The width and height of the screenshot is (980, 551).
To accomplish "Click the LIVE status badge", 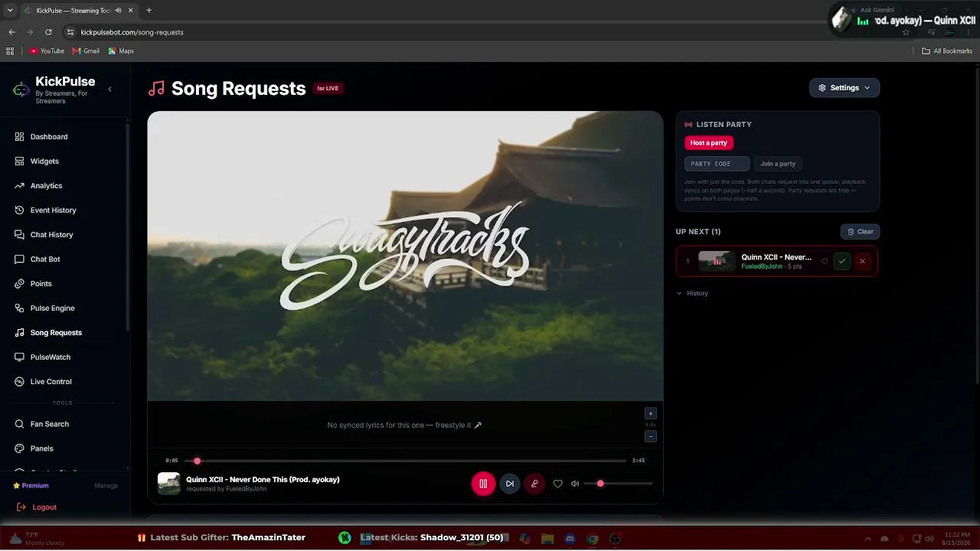I will [328, 89].
